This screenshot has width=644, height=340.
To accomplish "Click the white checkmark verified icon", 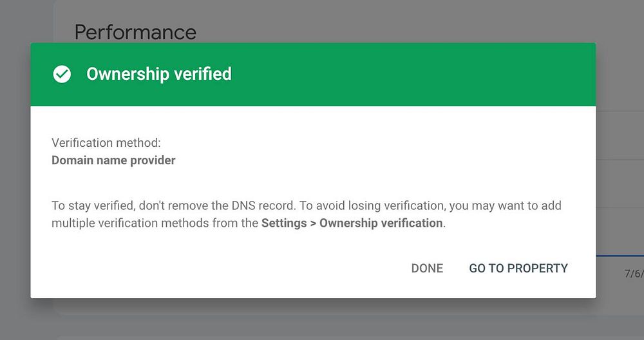I will [x=62, y=75].
